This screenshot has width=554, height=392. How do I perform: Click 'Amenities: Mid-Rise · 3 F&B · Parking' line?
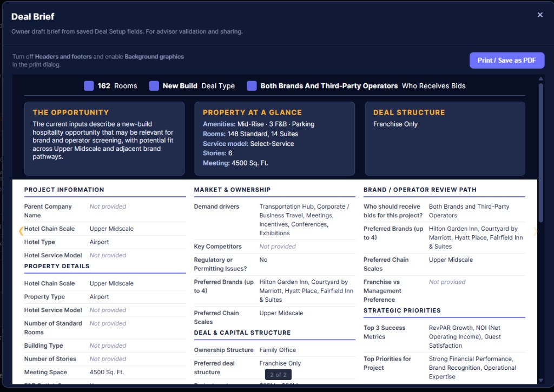(259, 124)
